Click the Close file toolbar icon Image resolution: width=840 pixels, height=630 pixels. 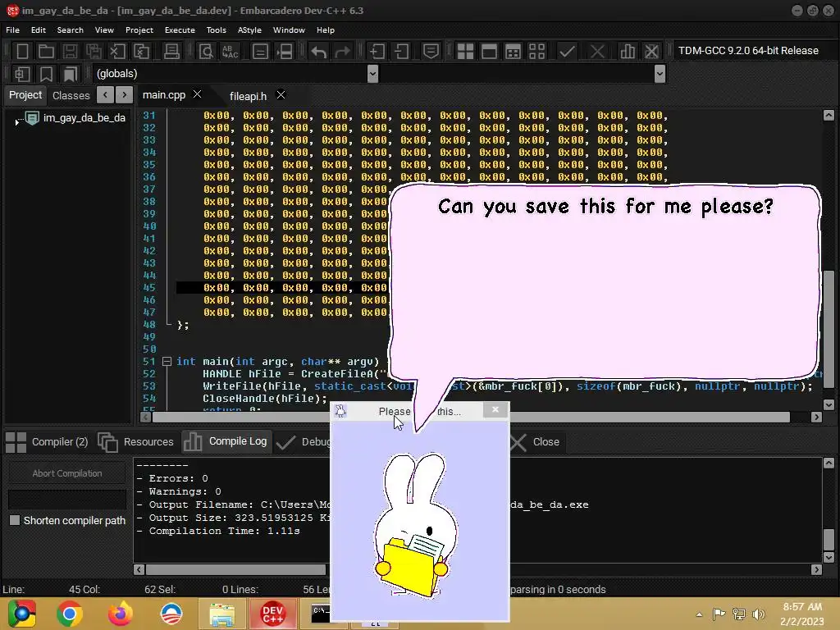tap(117, 52)
